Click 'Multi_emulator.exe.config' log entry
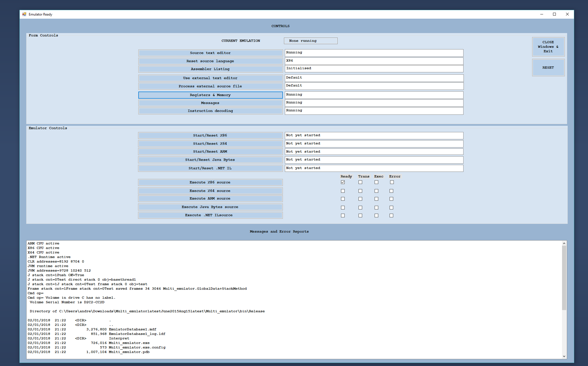This screenshot has width=588, height=366. 137,347
